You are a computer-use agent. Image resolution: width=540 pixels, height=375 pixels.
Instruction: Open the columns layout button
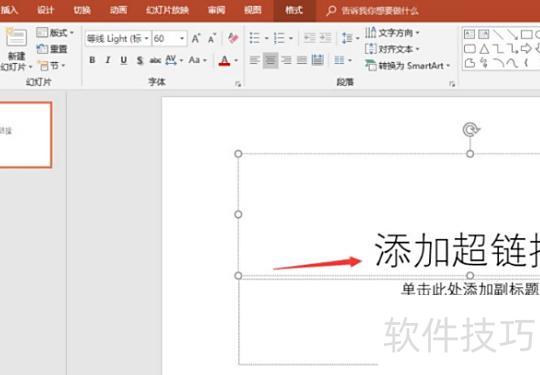coord(342,60)
